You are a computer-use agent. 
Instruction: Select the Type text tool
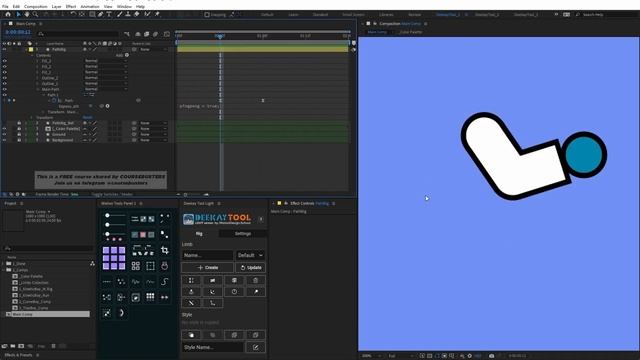(109, 14)
